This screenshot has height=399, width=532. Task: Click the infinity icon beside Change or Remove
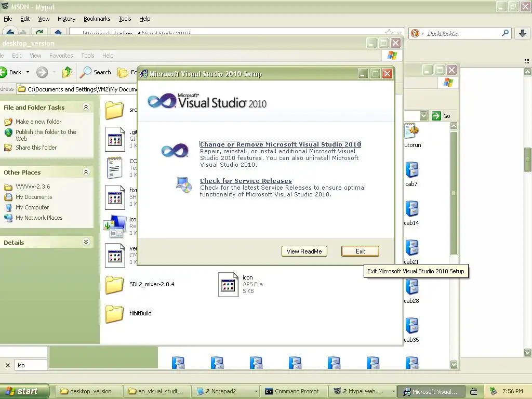click(175, 150)
